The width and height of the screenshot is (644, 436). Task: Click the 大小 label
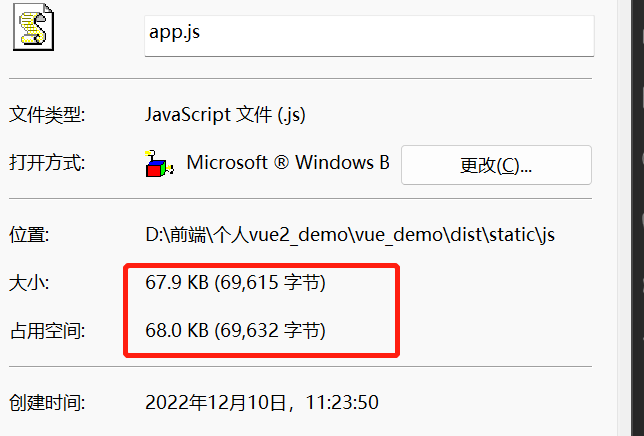point(29,283)
